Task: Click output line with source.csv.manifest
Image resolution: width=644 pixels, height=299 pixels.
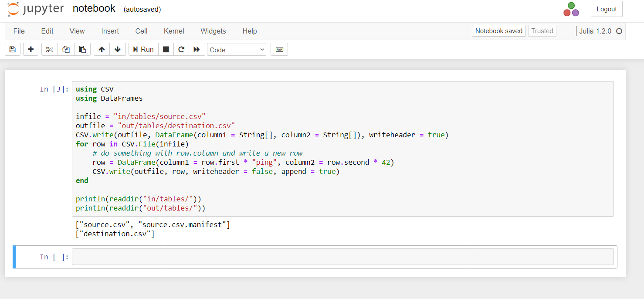Action: (x=153, y=225)
